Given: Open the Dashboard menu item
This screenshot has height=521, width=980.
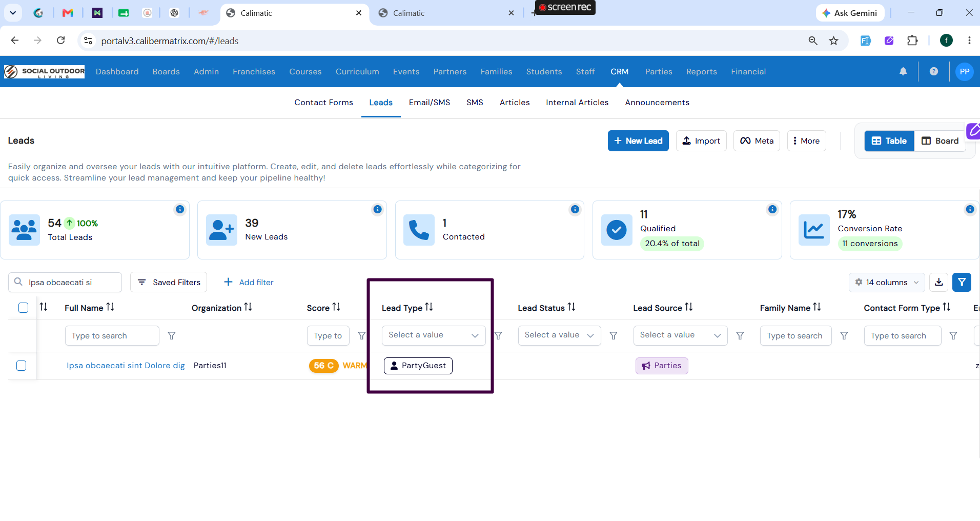Looking at the screenshot, I should point(117,72).
